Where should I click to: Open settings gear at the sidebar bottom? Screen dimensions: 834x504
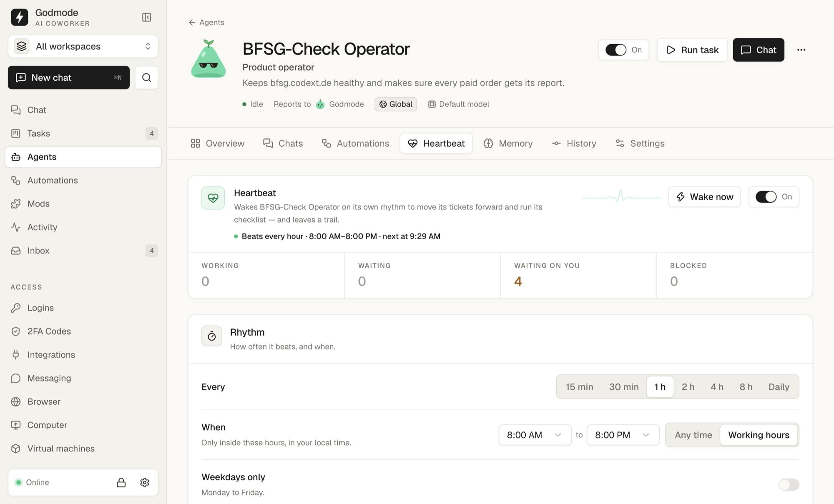(145, 482)
